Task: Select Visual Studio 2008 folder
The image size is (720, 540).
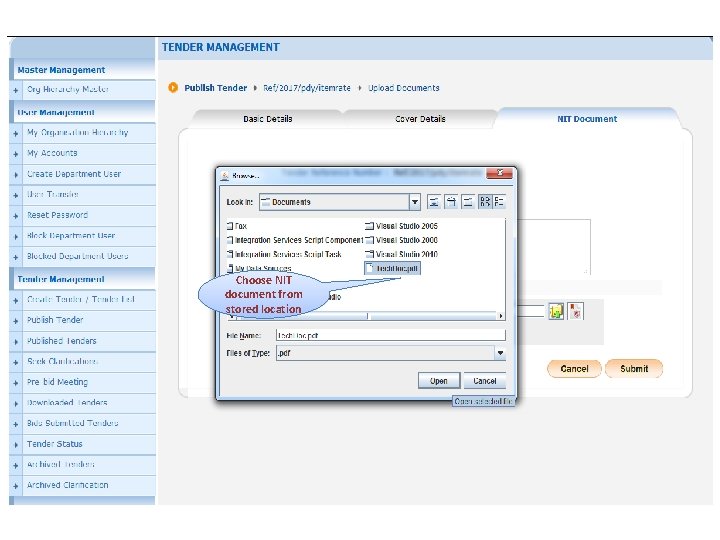Action: tap(401, 240)
